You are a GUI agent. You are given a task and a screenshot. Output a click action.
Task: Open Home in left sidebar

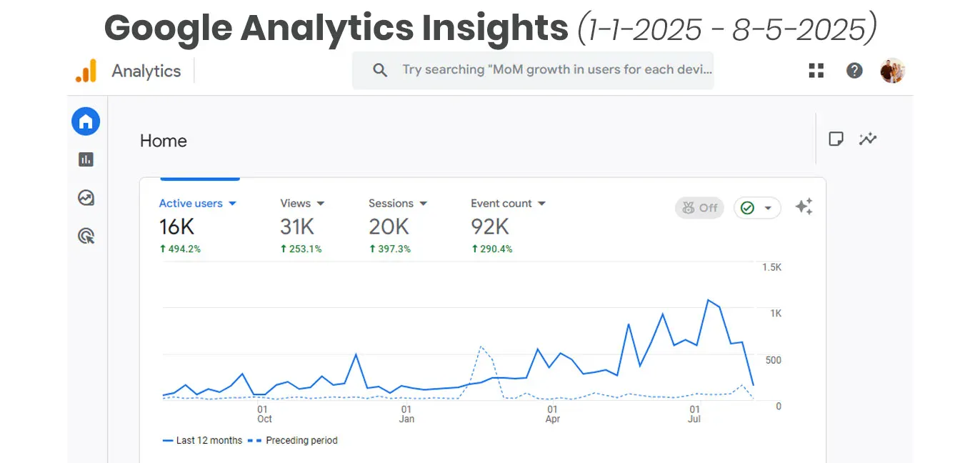tap(86, 121)
